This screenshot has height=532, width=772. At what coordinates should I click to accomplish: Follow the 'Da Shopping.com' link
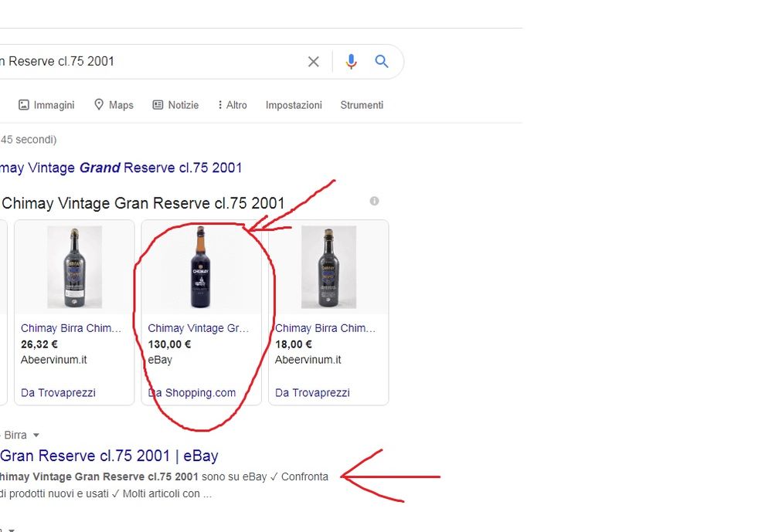coord(192,392)
